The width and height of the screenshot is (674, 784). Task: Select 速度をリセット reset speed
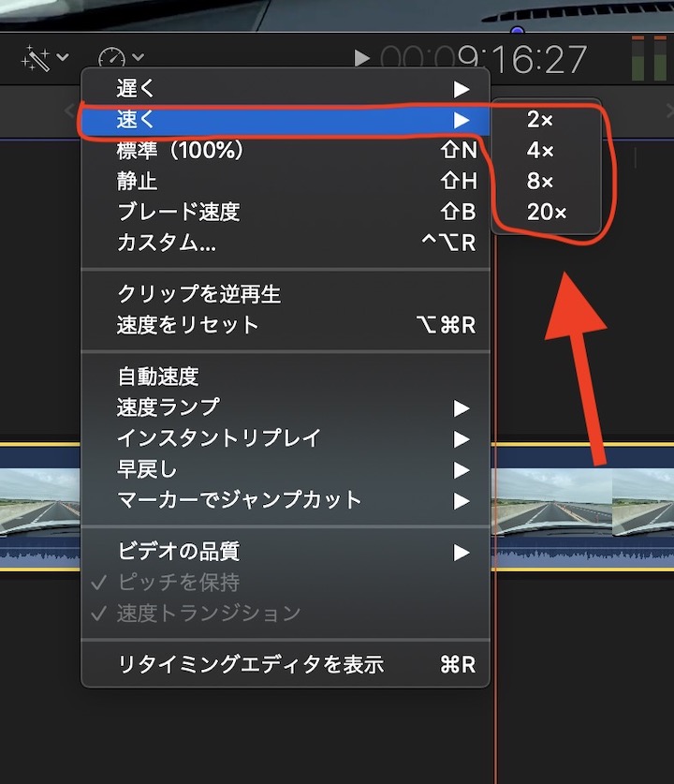[x=286, y=325]
